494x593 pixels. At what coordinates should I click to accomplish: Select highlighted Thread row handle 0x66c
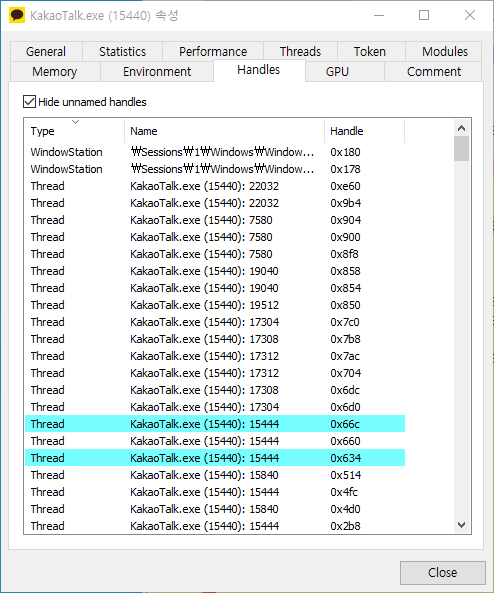215,424
